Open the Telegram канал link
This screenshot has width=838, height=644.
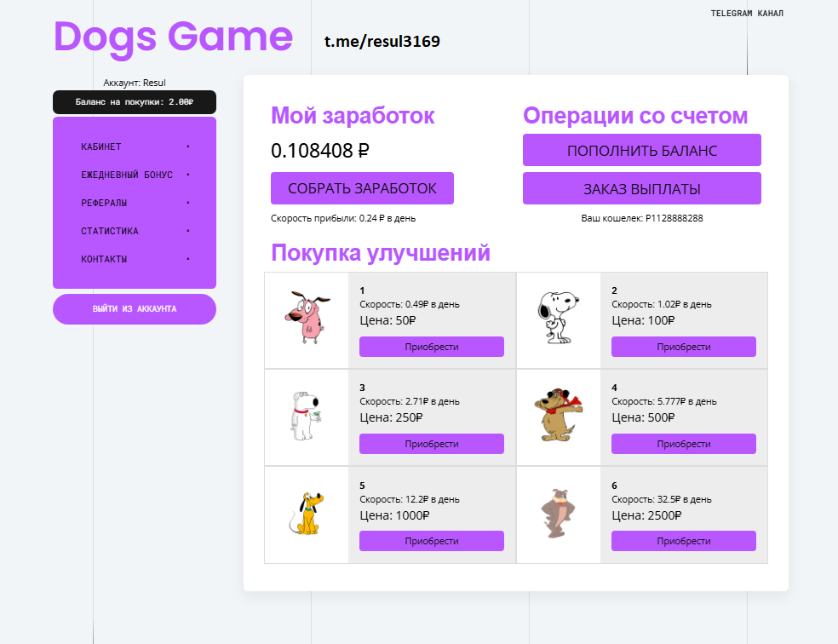click(x=747, y=14)
